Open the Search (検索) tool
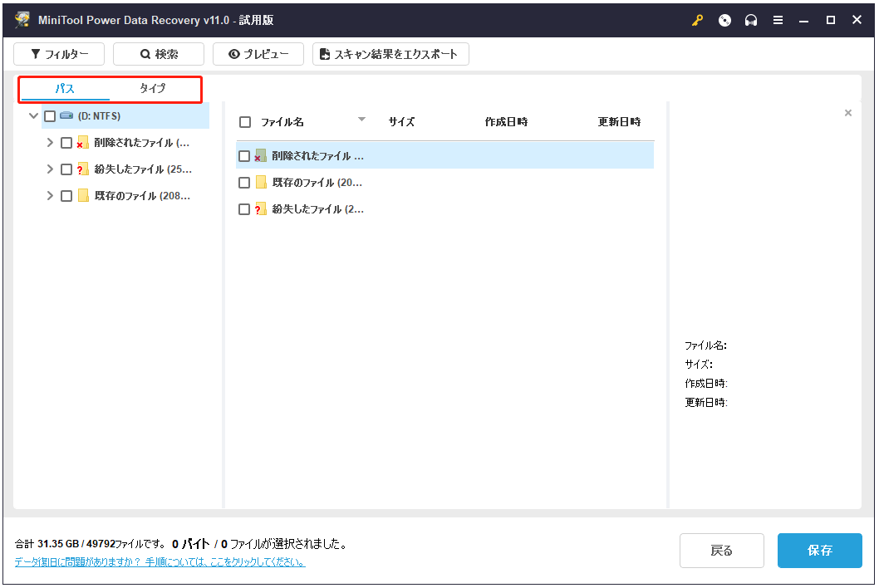The image size is (879, 588). (x=158, y=54)
